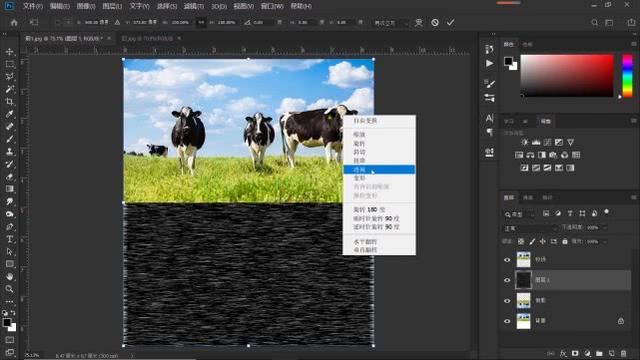The width and height of the screenshot is (640, 360).
Task: Select the Brush tool
Action: pos(10,139)
